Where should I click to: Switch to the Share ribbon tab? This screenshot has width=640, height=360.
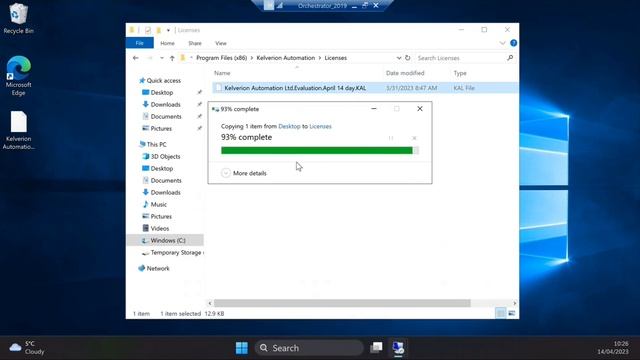pyautogui.click(x=195, y=43)
